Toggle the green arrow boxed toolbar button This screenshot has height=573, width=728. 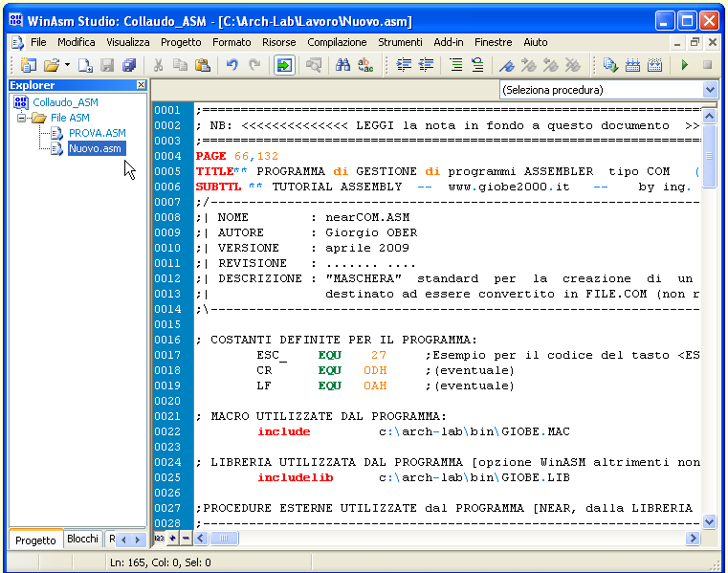coord(284,65)
